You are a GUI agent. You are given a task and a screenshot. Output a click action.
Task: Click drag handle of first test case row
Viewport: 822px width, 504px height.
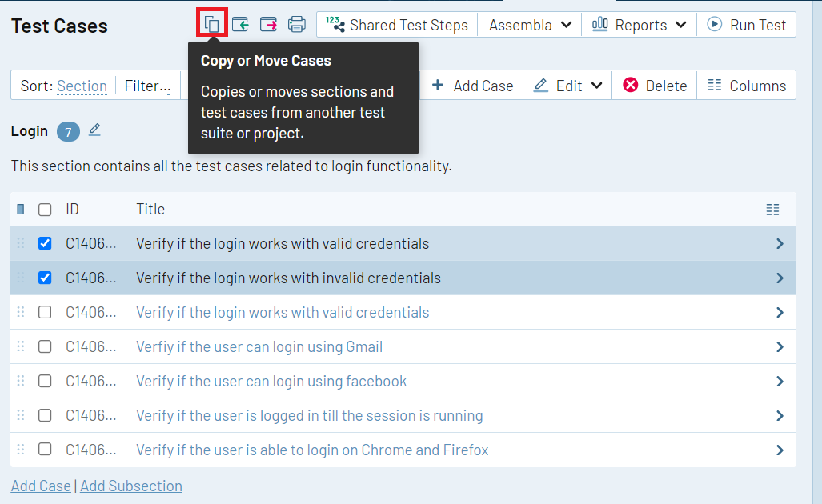click(21, 243)
